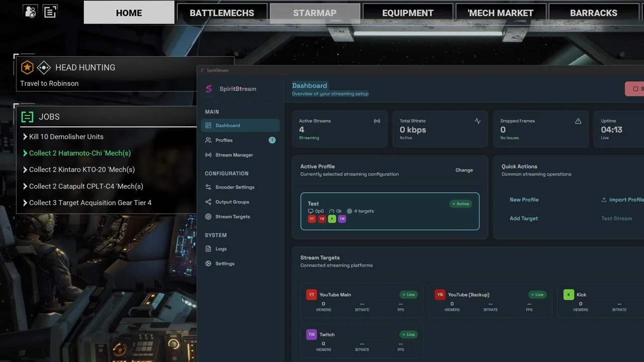Click the green JOBS list icon
The width and height of the screenshot is (644, 362).
pos(27,117)
